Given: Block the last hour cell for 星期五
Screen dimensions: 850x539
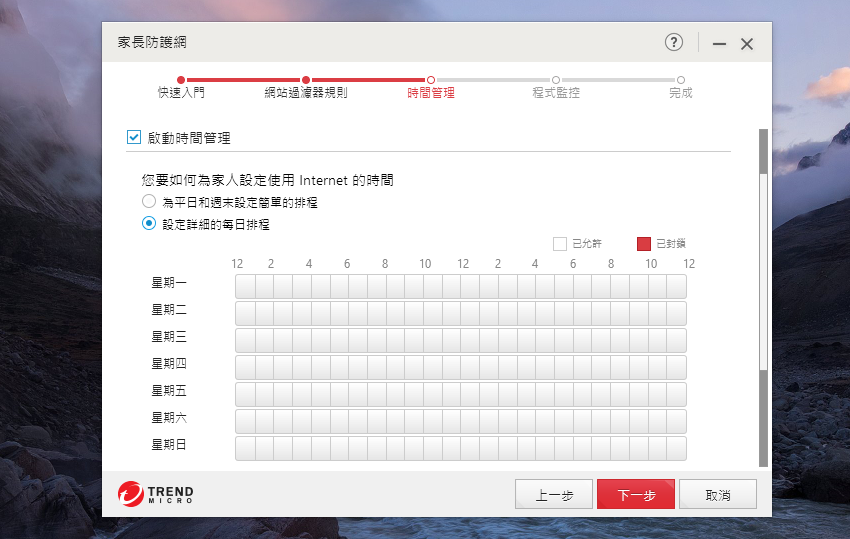Looking at the screenshot, I should tap(676, 395).
